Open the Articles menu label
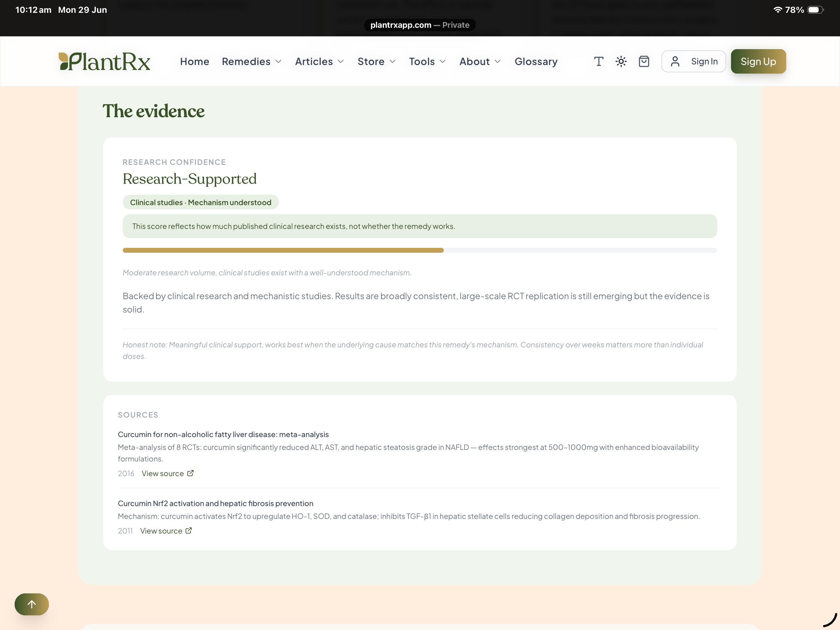The height and width of the screenshot is (630, 840). pos(314,62)
